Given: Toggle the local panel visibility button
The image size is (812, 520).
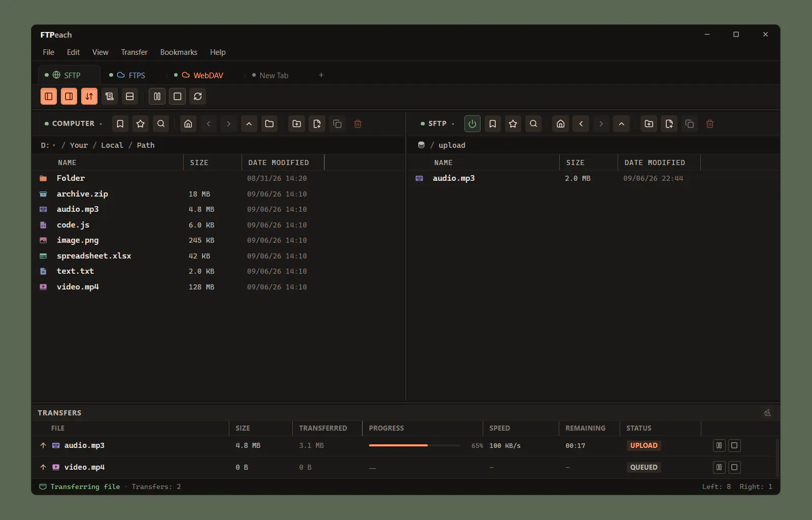Looking at the screenshot, I should point(49,96).
